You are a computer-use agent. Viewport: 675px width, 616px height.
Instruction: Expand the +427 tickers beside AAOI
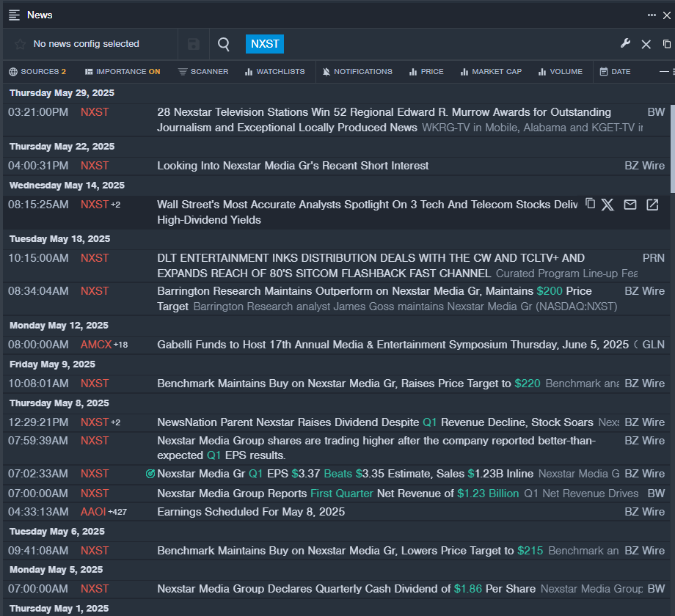(x=117, y=512)
